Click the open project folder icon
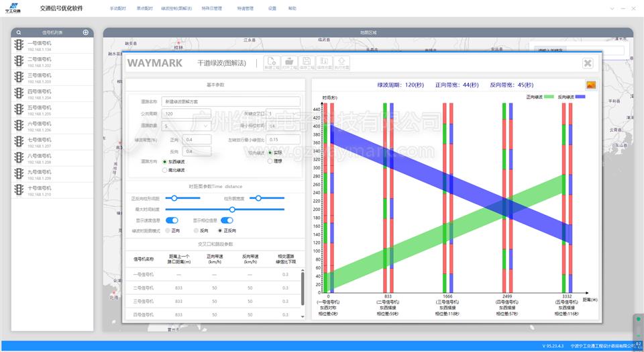 click(x=289, y=63)
